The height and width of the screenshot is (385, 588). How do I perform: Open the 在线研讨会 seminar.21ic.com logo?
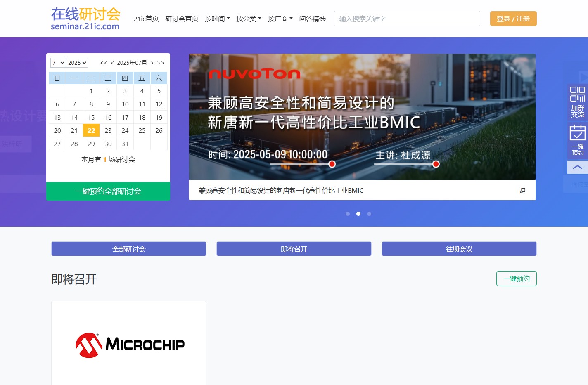(85, 19)
